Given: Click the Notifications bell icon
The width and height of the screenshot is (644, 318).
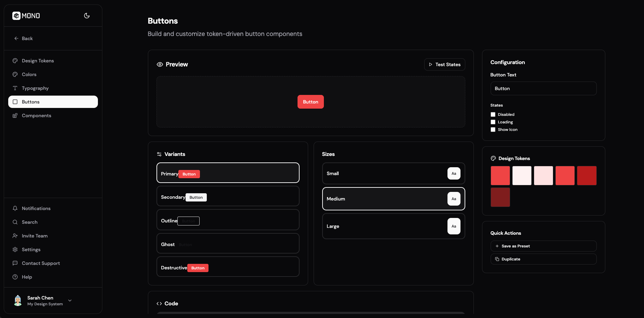Looking at the screenshot, I should click(15, 208).
